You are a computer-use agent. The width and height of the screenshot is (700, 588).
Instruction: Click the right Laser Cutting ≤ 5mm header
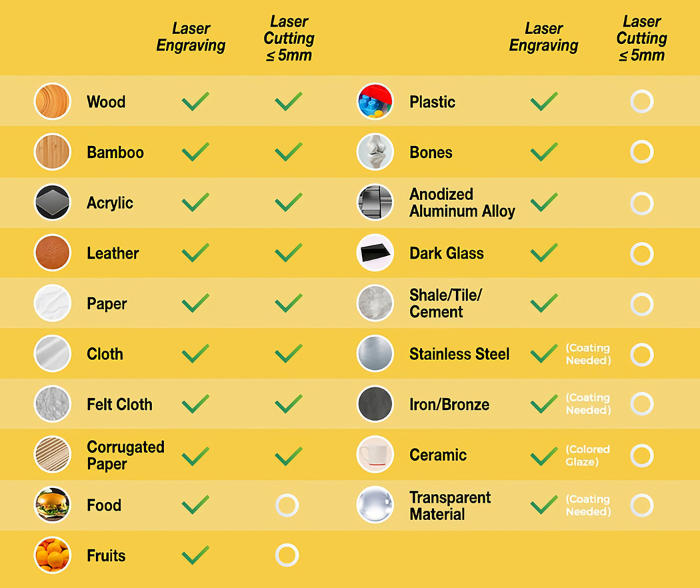pos(641,39)
